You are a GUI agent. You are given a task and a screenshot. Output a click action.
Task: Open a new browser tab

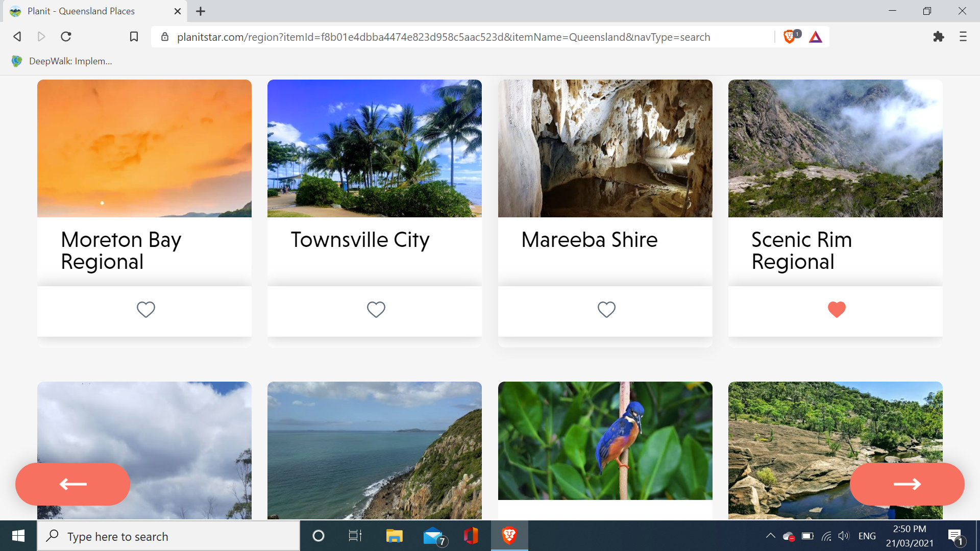(201, 11)
